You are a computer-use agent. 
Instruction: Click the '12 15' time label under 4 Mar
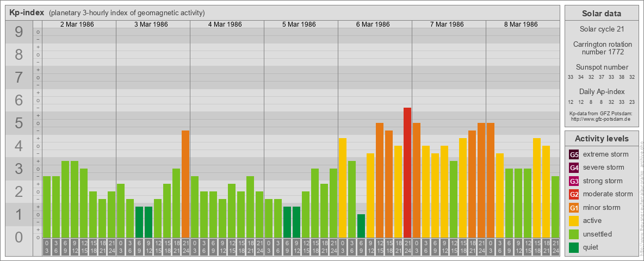point(232,247)
